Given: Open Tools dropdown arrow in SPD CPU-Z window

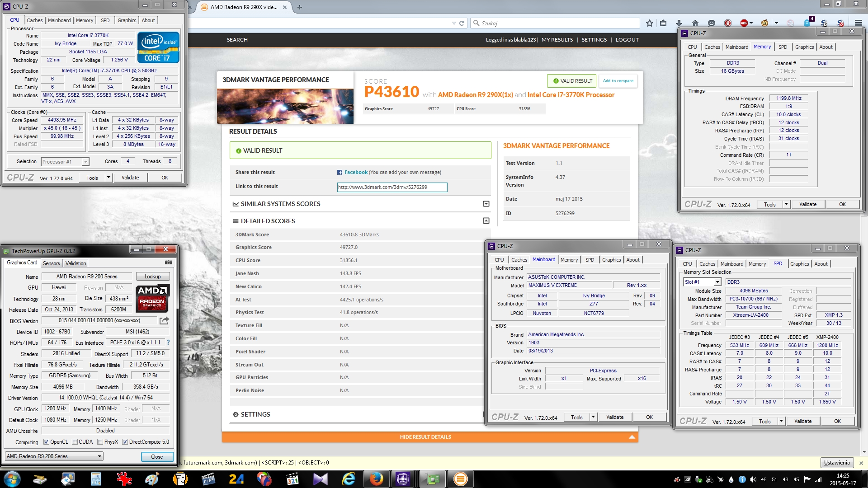Looking at the screenshot, I should click(x=781, y=421).
